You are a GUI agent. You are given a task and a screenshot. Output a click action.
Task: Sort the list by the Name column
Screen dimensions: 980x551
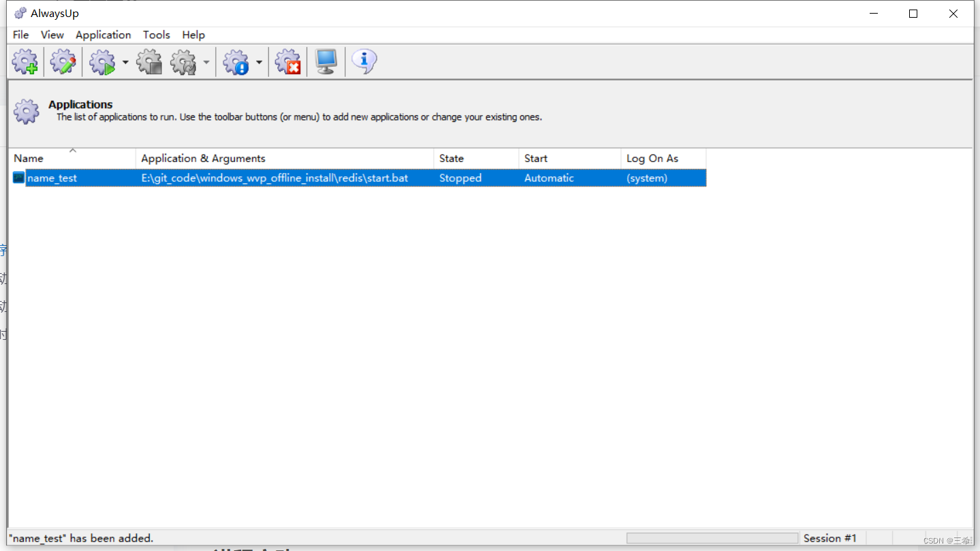pos(28,158)
